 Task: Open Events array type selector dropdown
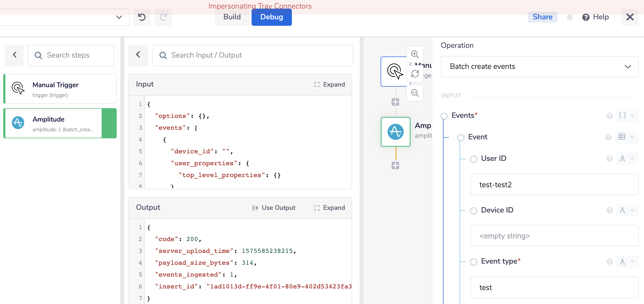627,116
